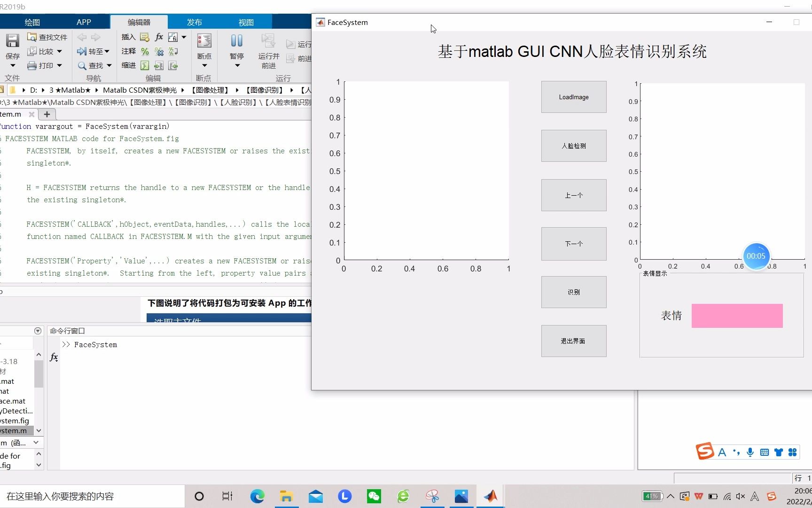The width and height of the screenshot is (812, 508).
Task: Switch to the 视图 (View) ribbon tab
Action: pos(246,22)
